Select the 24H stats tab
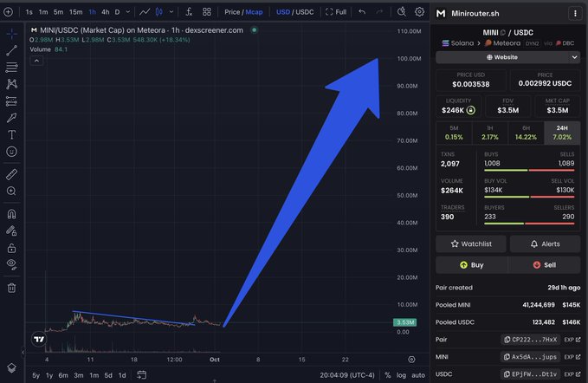This screenshot has width=588, height=383. pos(562,133)
